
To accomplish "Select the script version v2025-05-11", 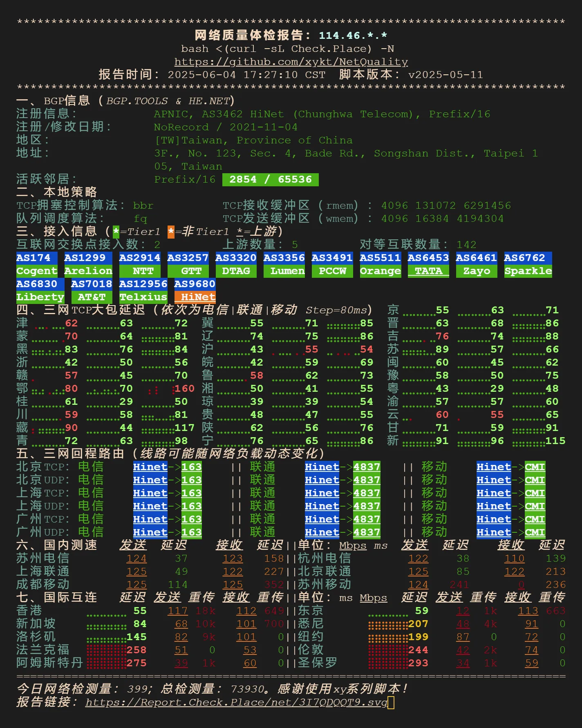I will click(x=445, y=75).
